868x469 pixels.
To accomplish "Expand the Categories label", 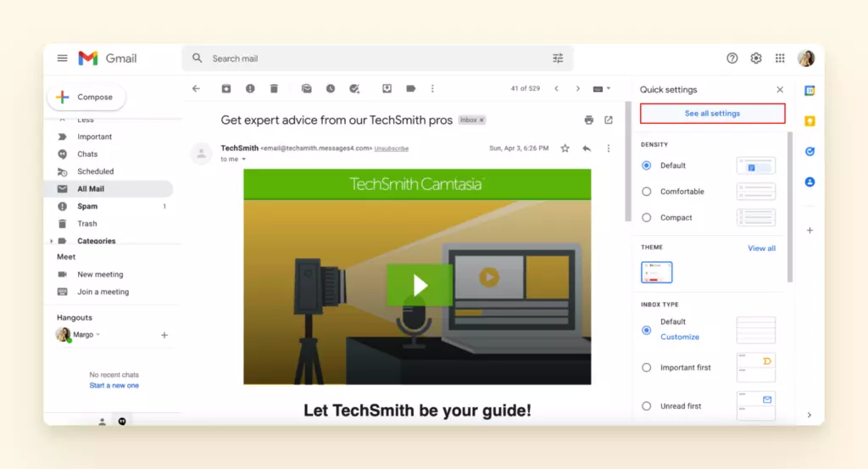I will tap(52, 241).
